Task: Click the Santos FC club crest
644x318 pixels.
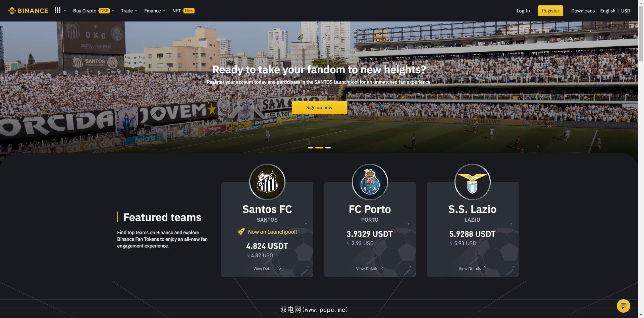Action: 267,182
